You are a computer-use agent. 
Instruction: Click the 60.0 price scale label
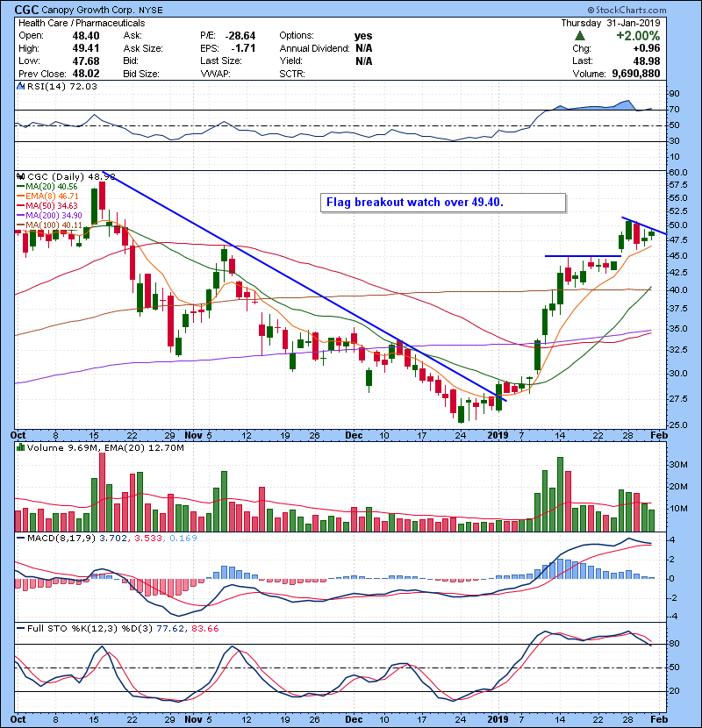click(x=678, y=172)
